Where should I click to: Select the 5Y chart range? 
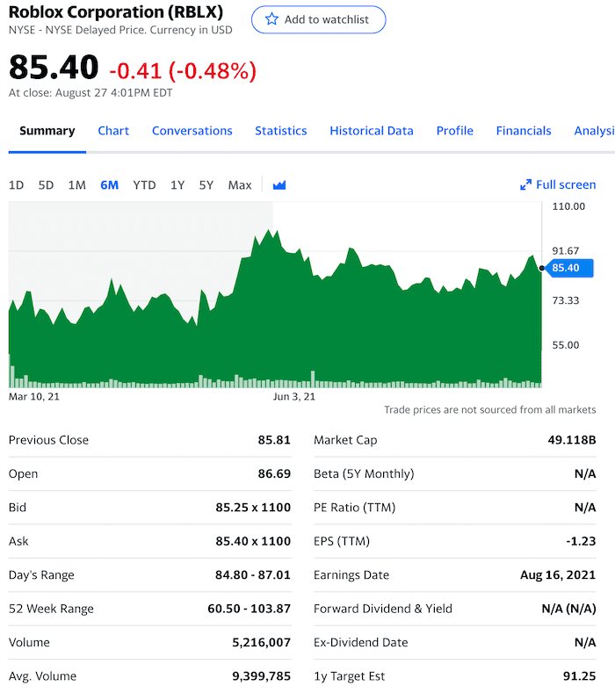206,184
